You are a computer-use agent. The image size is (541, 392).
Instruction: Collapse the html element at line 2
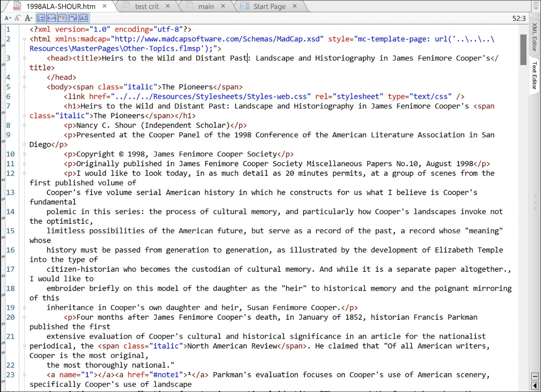click(25, 39)
